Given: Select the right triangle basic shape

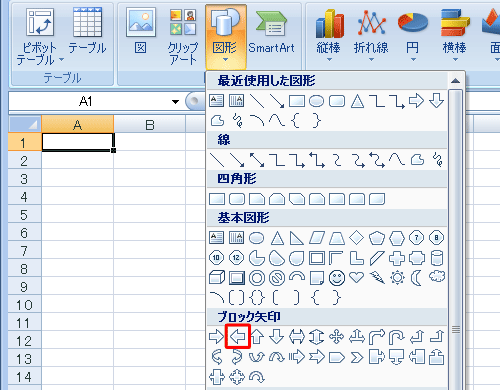Looking at the screenshot, I should point(297,238).
